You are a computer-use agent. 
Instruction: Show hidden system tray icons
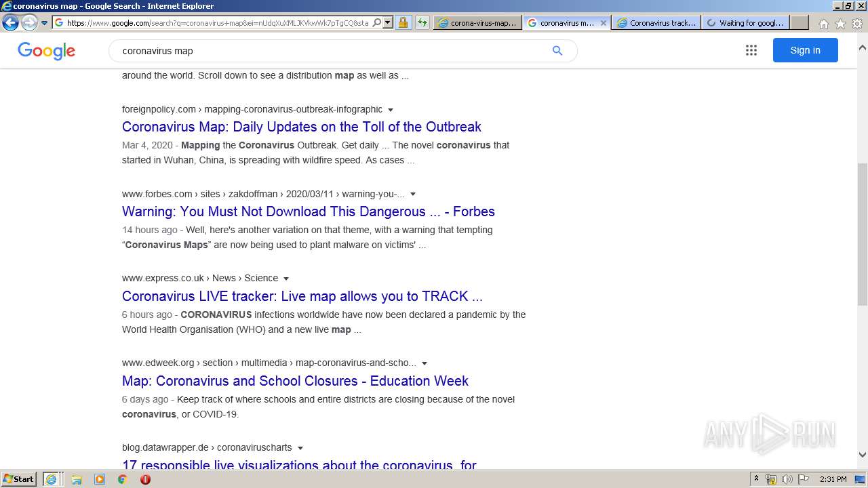point(756,479)
